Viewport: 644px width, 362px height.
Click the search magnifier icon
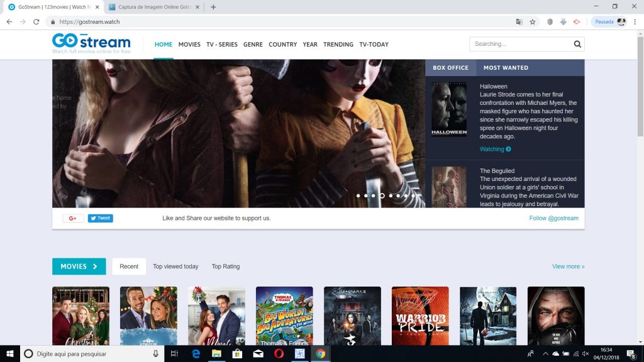577,44
